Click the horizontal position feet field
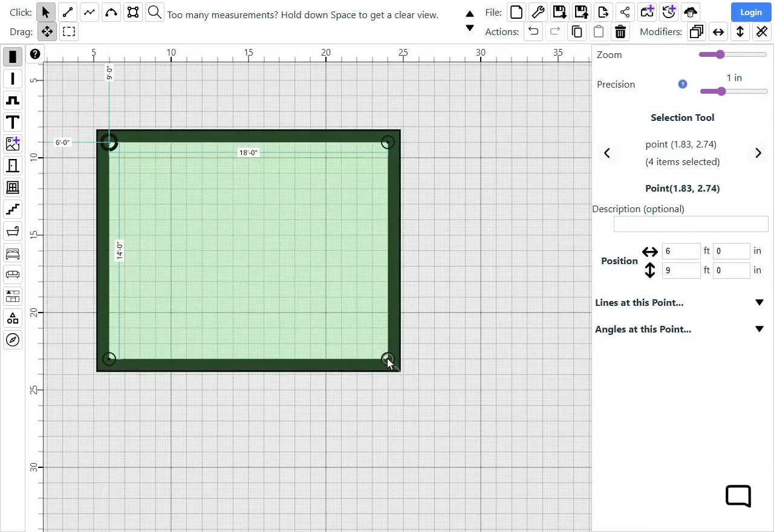Viewport: 774px width, 532px height. point(681,251)
